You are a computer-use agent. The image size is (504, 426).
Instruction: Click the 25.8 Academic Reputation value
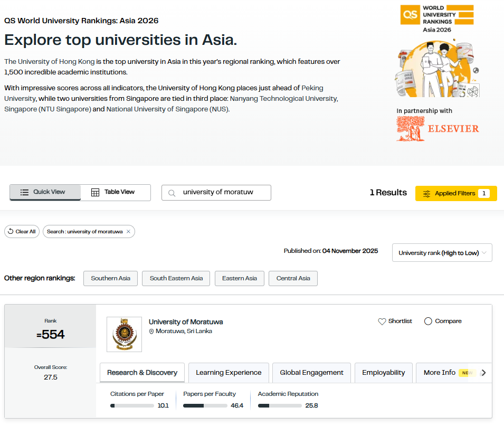(x=311, y=406)
